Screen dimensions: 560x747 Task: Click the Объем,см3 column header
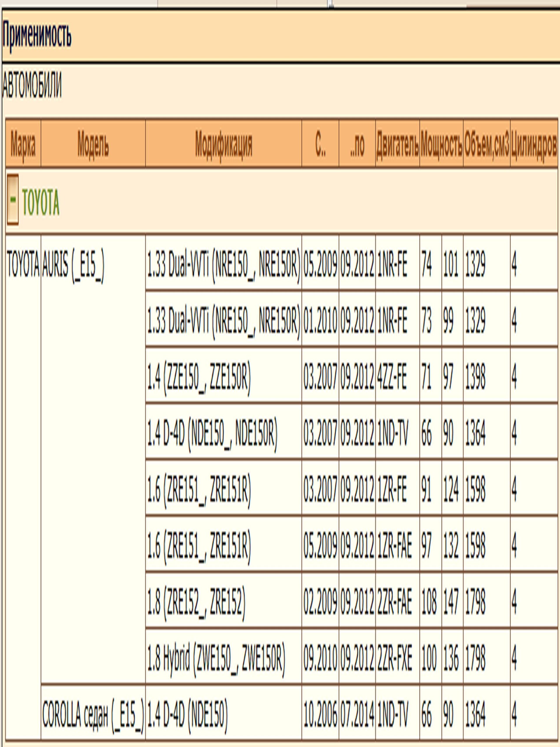coord(487,144)
